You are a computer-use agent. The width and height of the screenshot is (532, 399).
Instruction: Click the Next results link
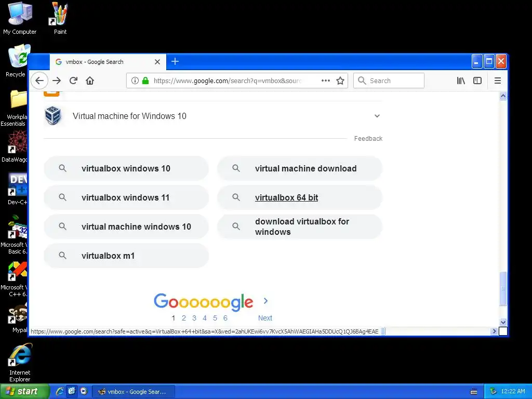pos(265,318)
